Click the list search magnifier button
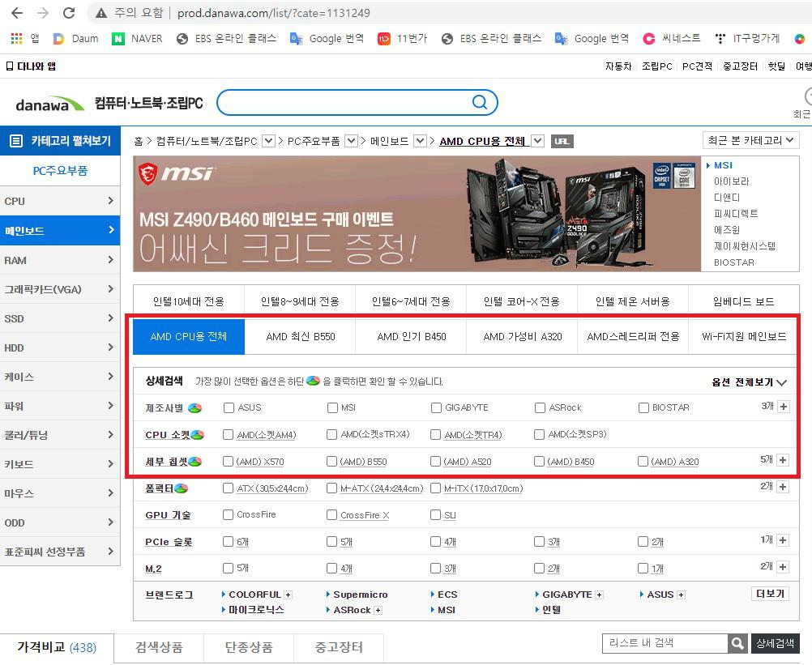 [x=737, y=643]
